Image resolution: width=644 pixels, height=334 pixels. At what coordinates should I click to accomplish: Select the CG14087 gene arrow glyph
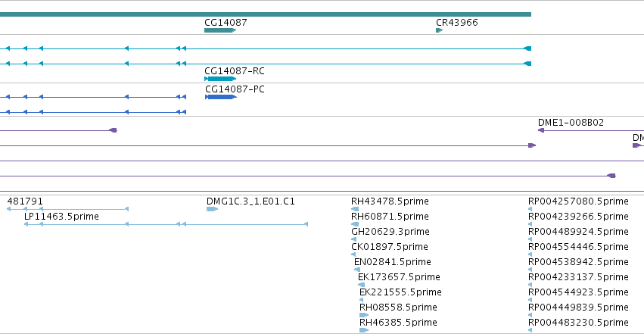coord(220,30)
